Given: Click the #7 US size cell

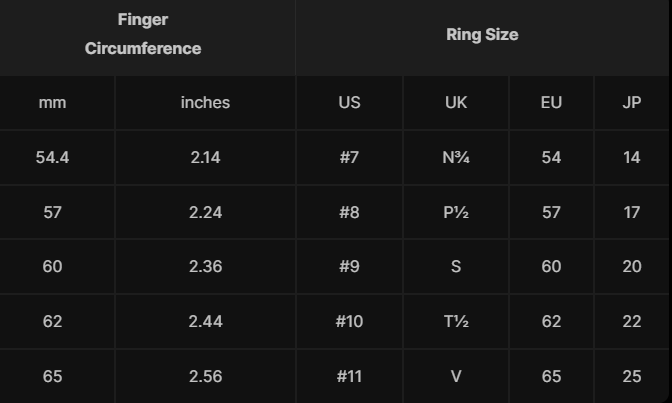Looking at the screenshot, I should point(349,157).
